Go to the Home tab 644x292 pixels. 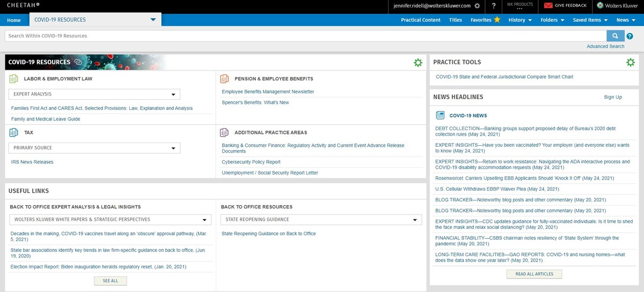click(x=14, y=20)
